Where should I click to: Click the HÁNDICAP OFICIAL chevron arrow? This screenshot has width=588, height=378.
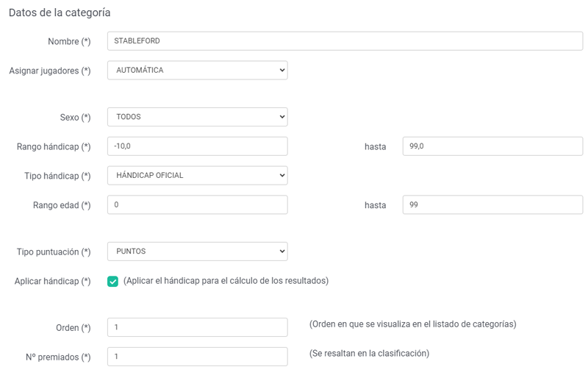click(x=282, y=175)
